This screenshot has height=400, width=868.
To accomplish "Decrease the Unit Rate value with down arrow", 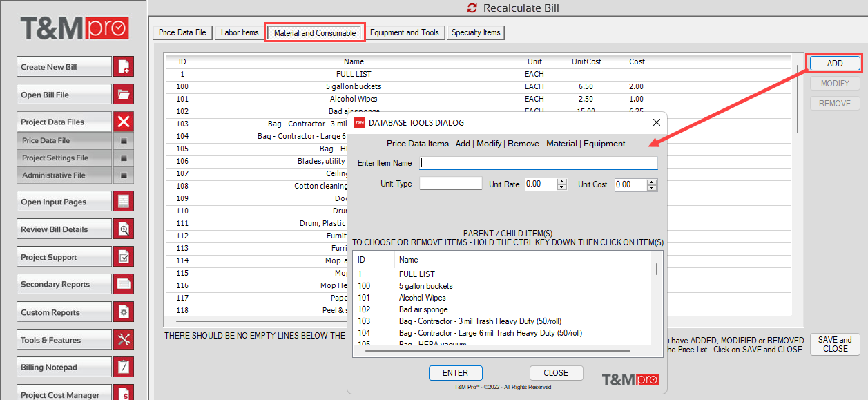I will point(562,187).
